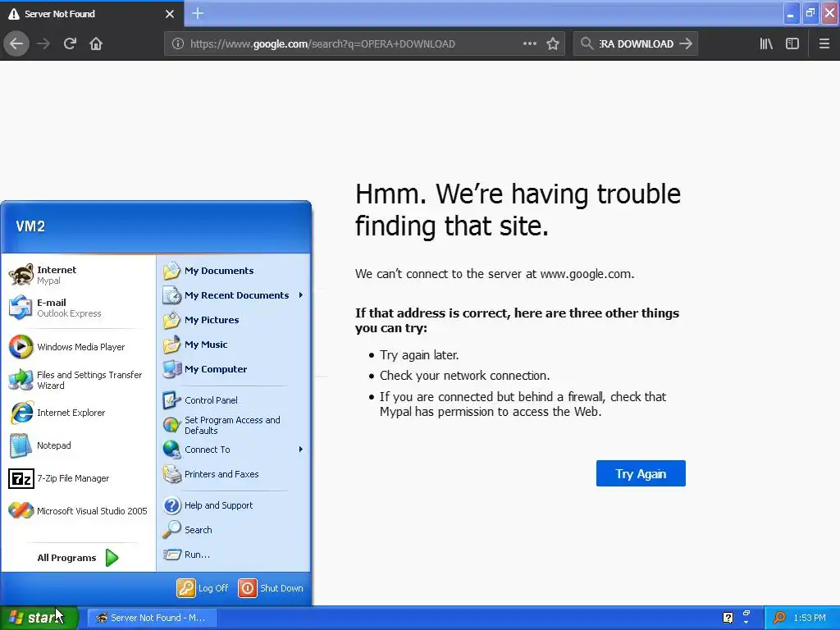Open Control Panel
Viewport: 840px width, 630px height.
click(234, 400)
